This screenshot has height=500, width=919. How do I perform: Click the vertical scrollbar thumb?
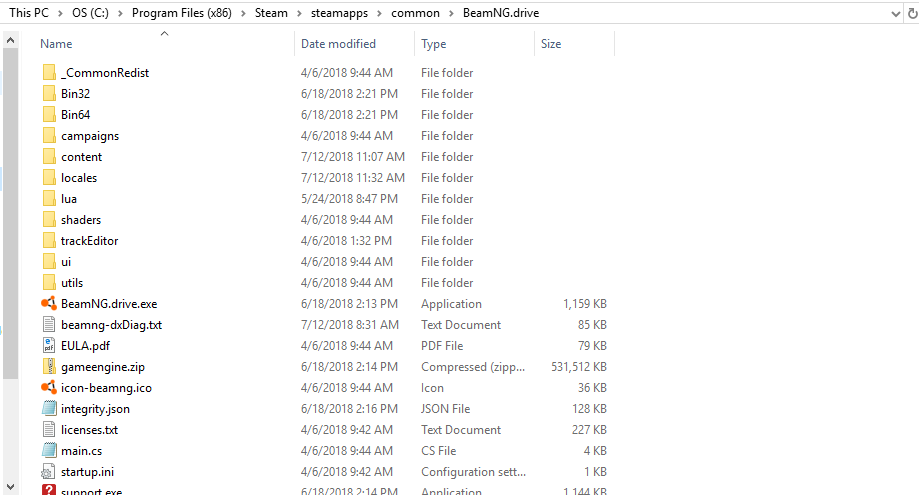pyautogui.click(x=10, y=214)
